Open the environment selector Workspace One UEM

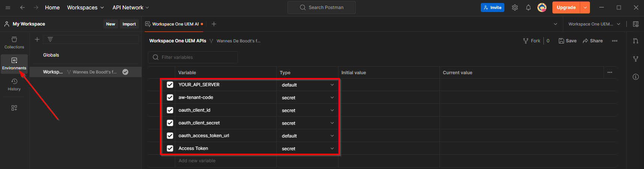pyautogui.click(x=594, y=24)
